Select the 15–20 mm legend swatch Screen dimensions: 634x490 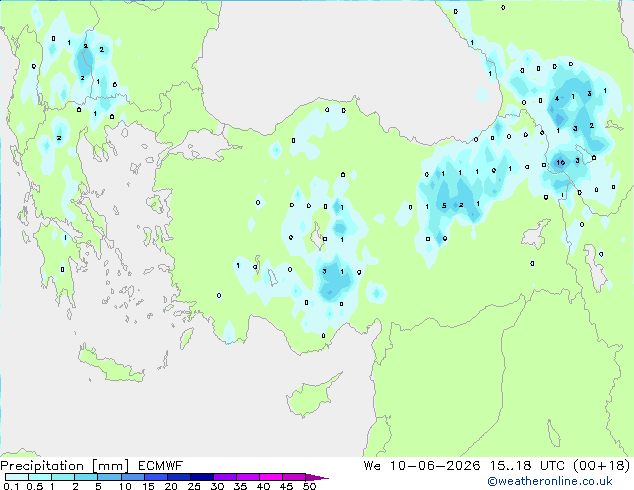pos(155,477)
